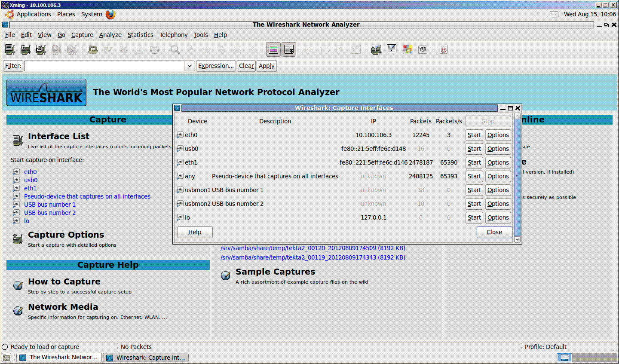Click the Clear filter button
Screen dimensions: 619x364
(x=246, y=66)
